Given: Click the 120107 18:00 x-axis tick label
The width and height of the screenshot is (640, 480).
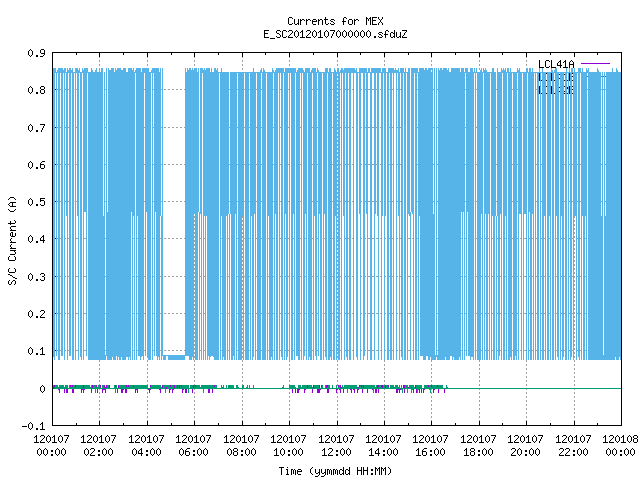Looking at the screenshot, I should click(478, 446).
